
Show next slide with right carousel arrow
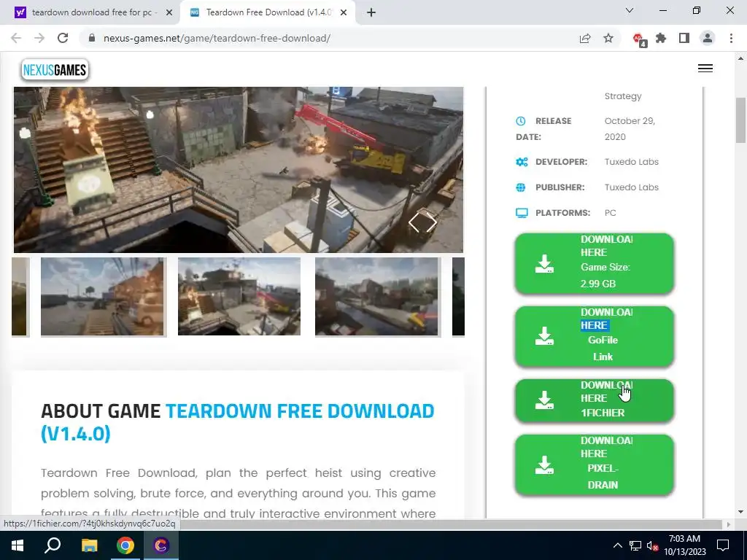click(x=432, y=222)
